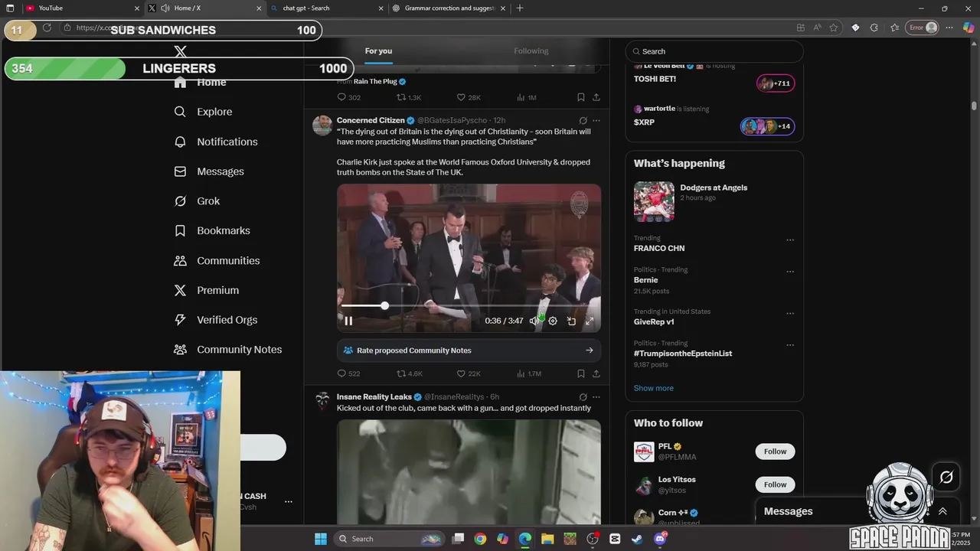Switch to the chat gpt - Search tab
Image resolution: width=980 pixels, height=551 pixels.
coord(326,8)
